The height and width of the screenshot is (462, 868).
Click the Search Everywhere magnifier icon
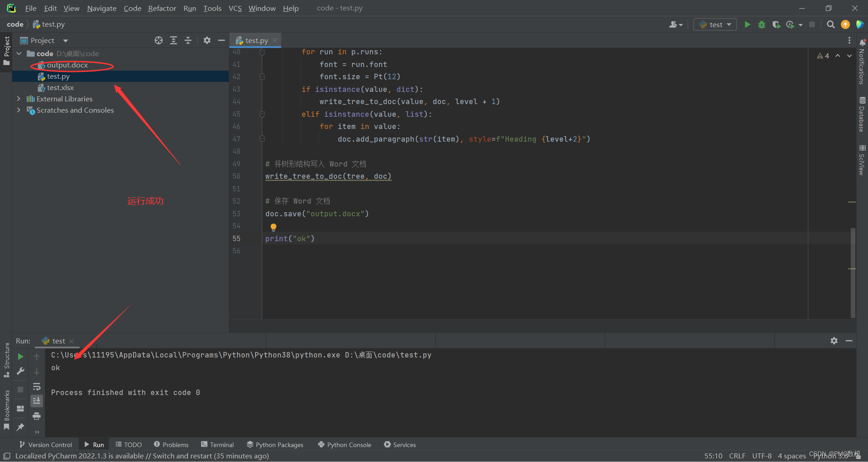click(830, 24)
